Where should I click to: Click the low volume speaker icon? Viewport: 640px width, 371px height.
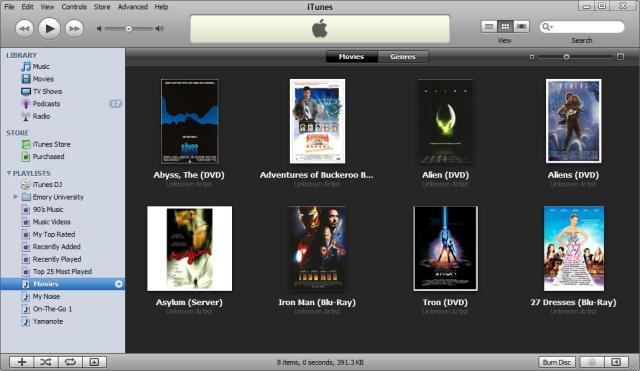pyautogui.click(x=99, y=29)
